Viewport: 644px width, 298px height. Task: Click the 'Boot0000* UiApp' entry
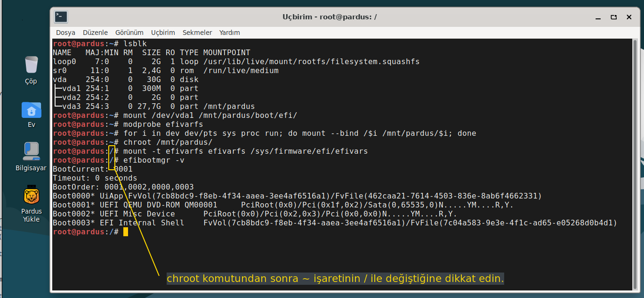click(x=298, y=196)
